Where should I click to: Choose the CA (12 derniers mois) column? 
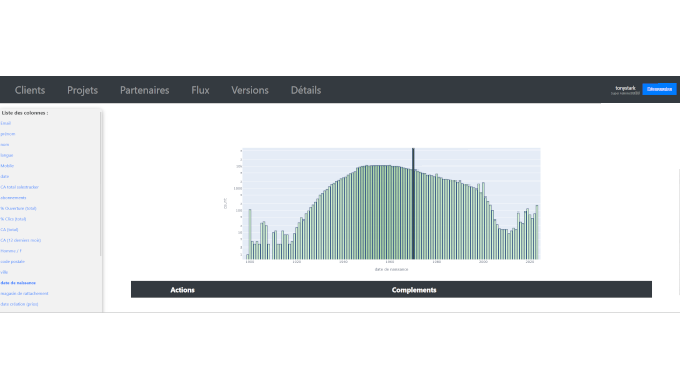point(21,240)
